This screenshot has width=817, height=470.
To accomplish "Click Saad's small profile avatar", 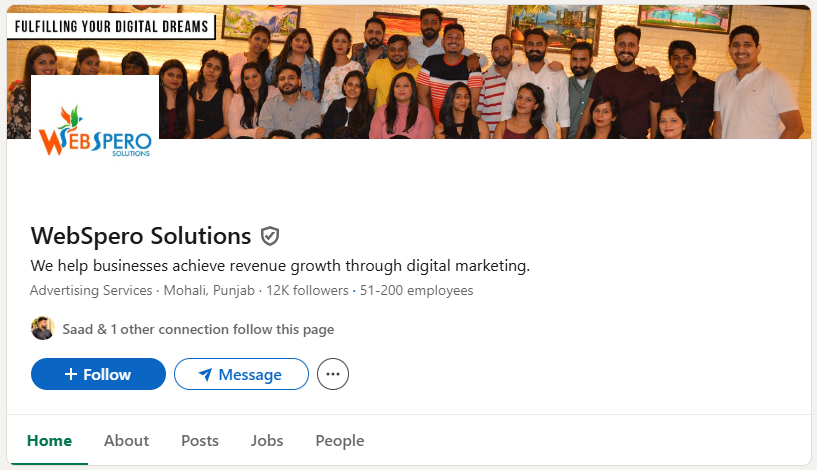I will click(42, 329).
